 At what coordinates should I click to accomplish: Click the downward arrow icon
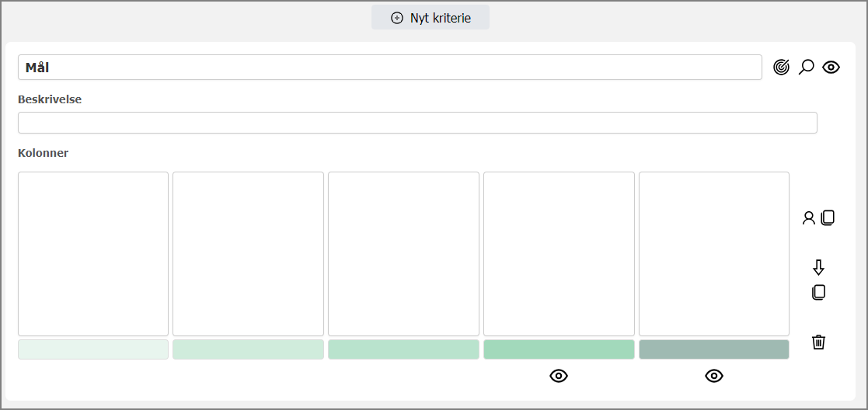click(819, 268)
